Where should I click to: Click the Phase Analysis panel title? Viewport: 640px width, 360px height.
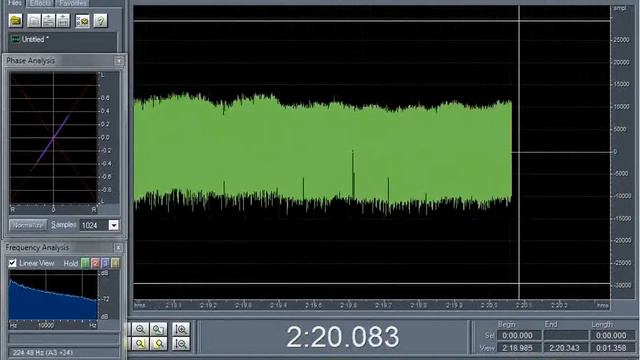31,61
